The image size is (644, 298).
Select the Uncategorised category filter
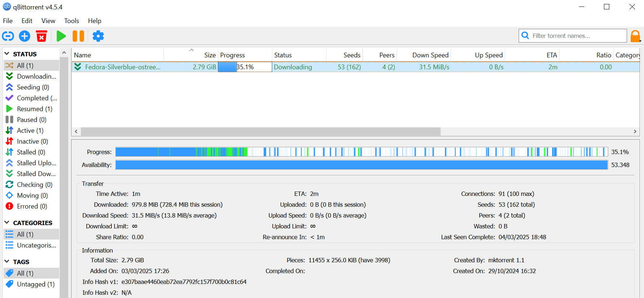[31, 245]
